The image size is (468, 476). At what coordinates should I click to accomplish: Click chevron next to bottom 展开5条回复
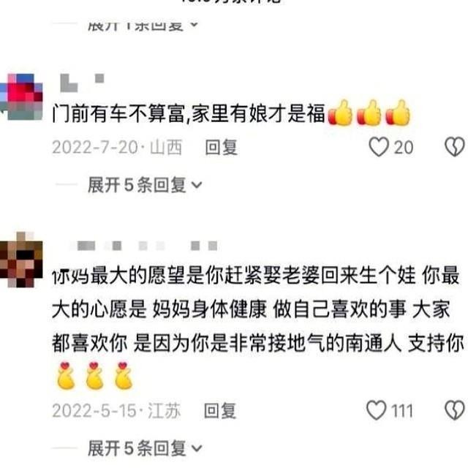[x=197, y=448]
